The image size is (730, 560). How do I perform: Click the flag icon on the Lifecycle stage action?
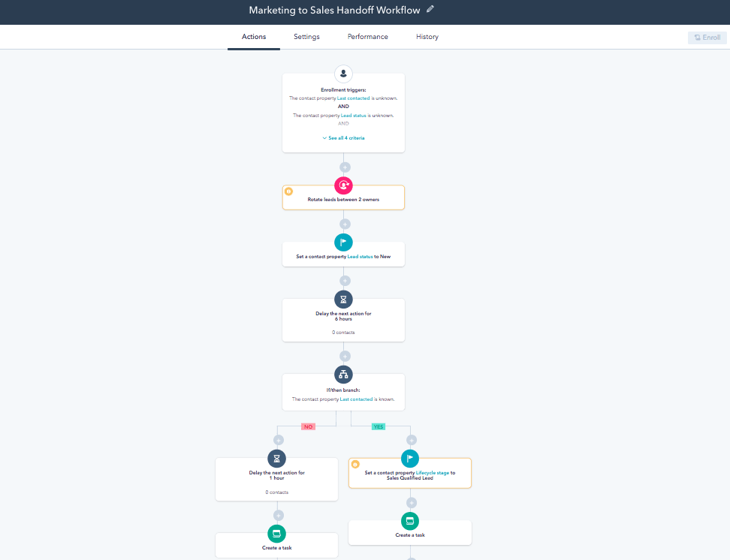click(x=410, y=458)
